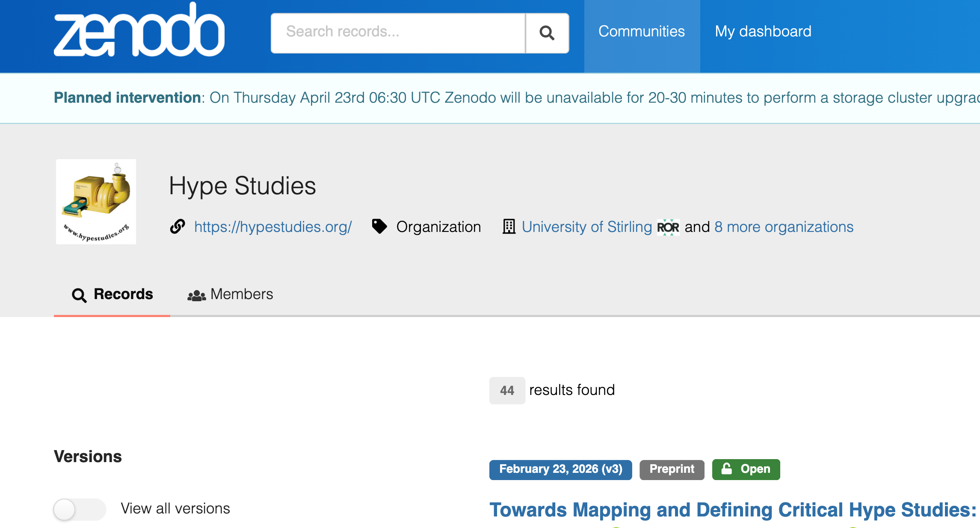Click the Hype Studies community logo thumbnail
This screenshot has height=528, width=980.
point(96,202)
